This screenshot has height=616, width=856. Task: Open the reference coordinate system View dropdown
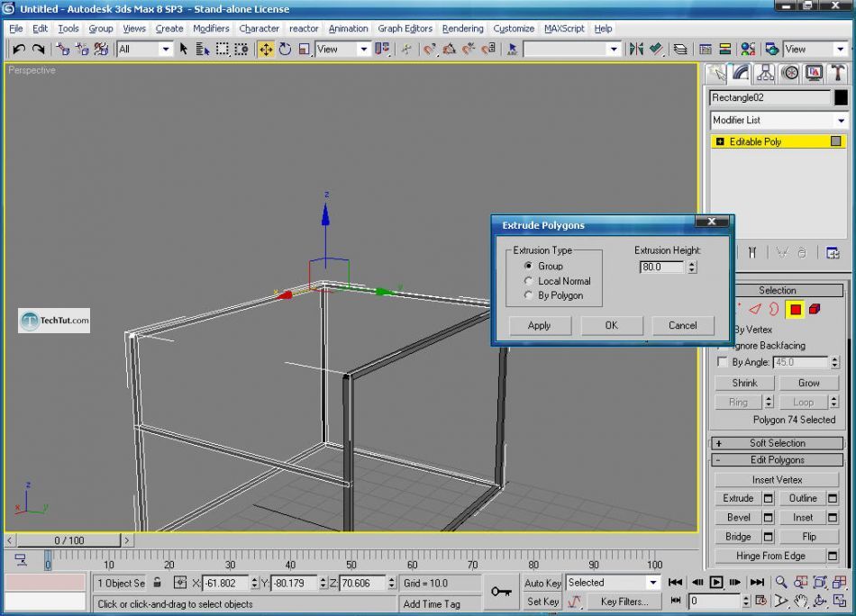click(x=364, y=50)
